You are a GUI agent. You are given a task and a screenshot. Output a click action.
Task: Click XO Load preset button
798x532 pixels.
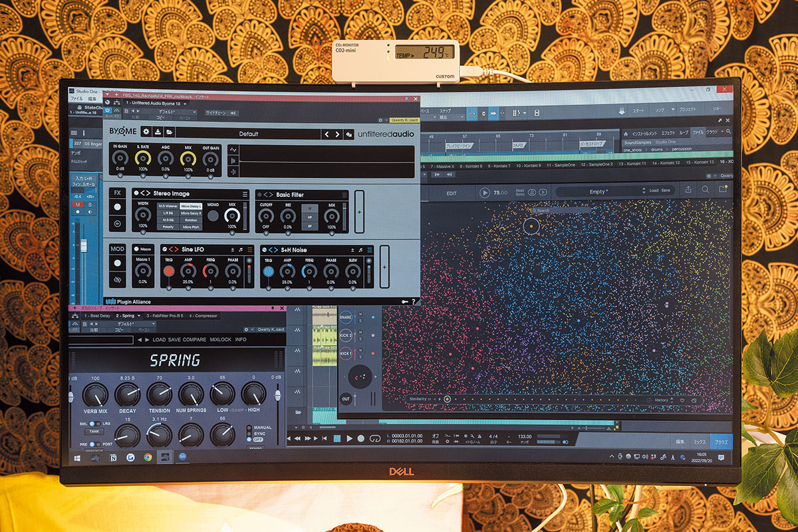[654, 191]
